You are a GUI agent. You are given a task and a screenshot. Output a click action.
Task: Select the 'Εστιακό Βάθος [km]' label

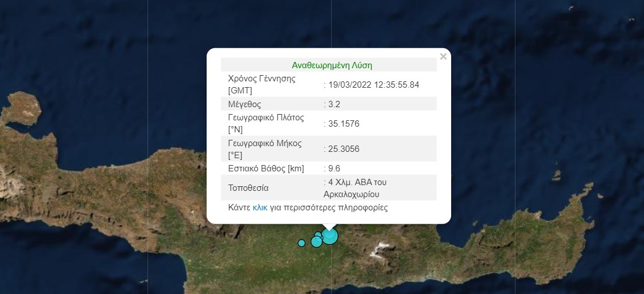pyautogui.click(x=266, y=168)
